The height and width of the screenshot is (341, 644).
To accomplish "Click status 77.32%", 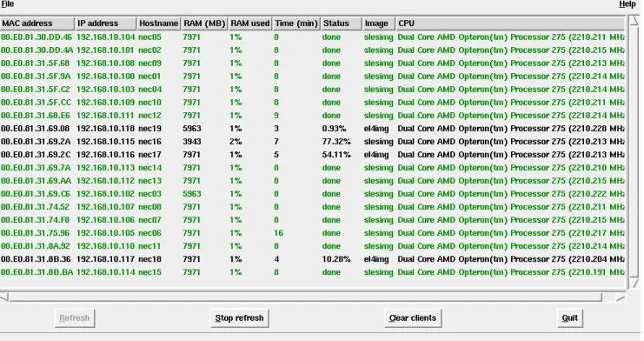I will [x=336, y=142].
